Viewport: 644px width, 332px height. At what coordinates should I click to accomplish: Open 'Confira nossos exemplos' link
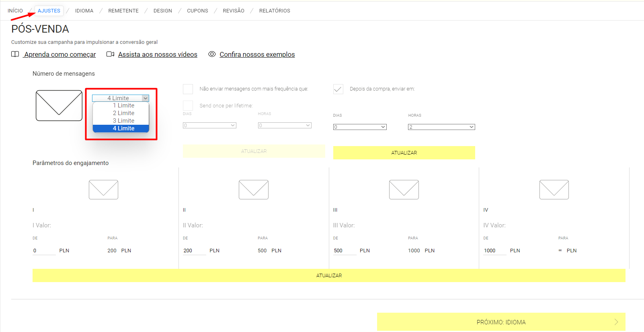pos(257,54)
